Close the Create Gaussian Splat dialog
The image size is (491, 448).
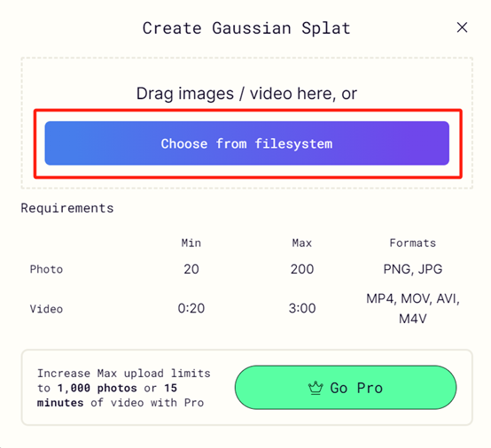[x=462, y=27]
